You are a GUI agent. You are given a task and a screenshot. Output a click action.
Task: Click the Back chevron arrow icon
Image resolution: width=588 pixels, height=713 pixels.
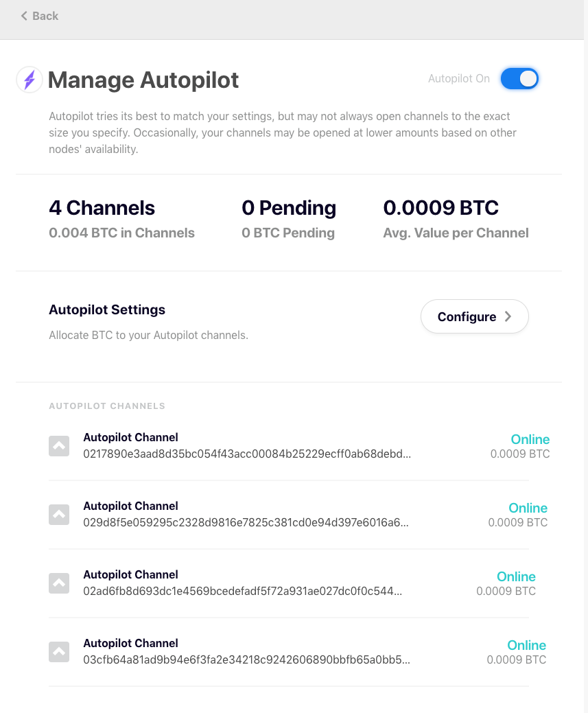(24, 16)
